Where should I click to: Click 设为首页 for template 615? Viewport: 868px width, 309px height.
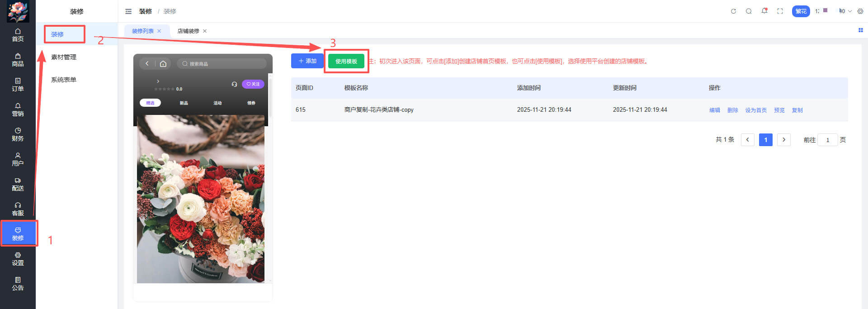756,110
